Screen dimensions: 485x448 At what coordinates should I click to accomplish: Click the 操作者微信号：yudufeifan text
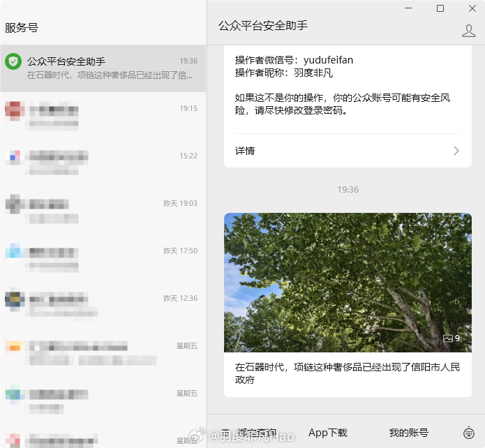pyautogui.click(x=294, y=60)
